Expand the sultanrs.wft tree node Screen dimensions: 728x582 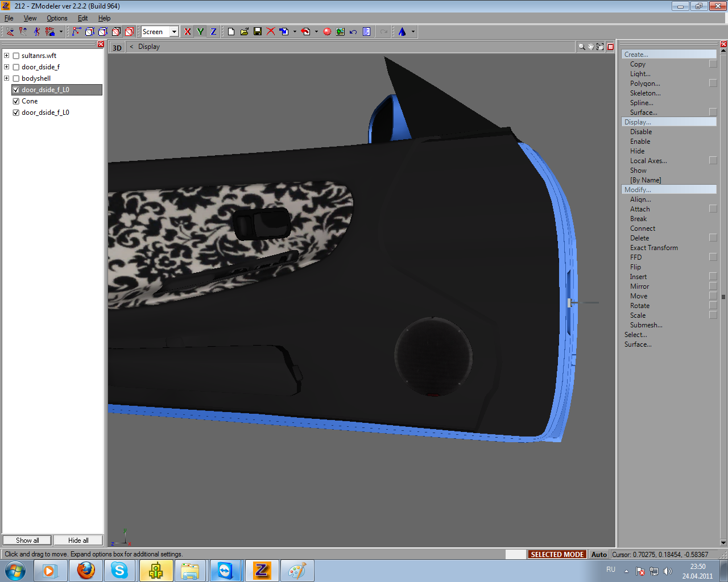(x=7, y=56)
